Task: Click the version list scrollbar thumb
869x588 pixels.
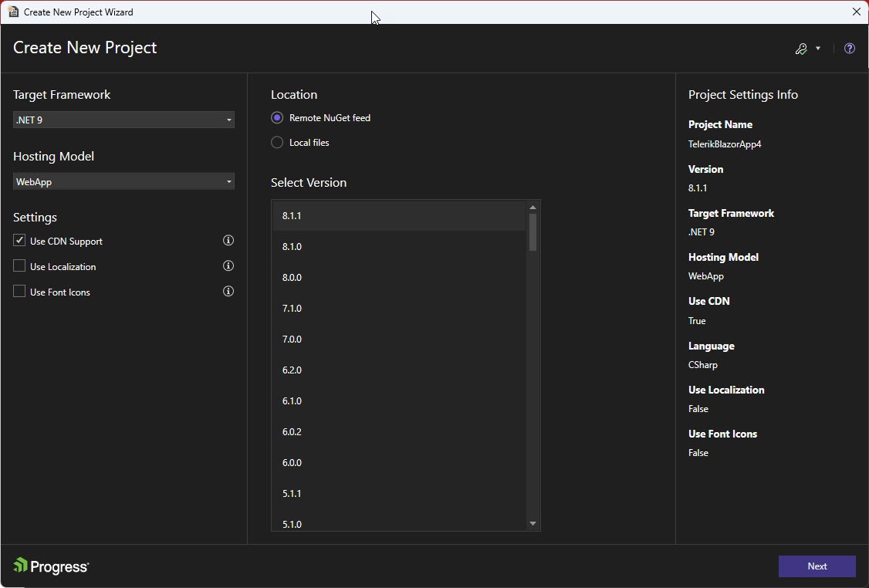Action: pos(533,232)
